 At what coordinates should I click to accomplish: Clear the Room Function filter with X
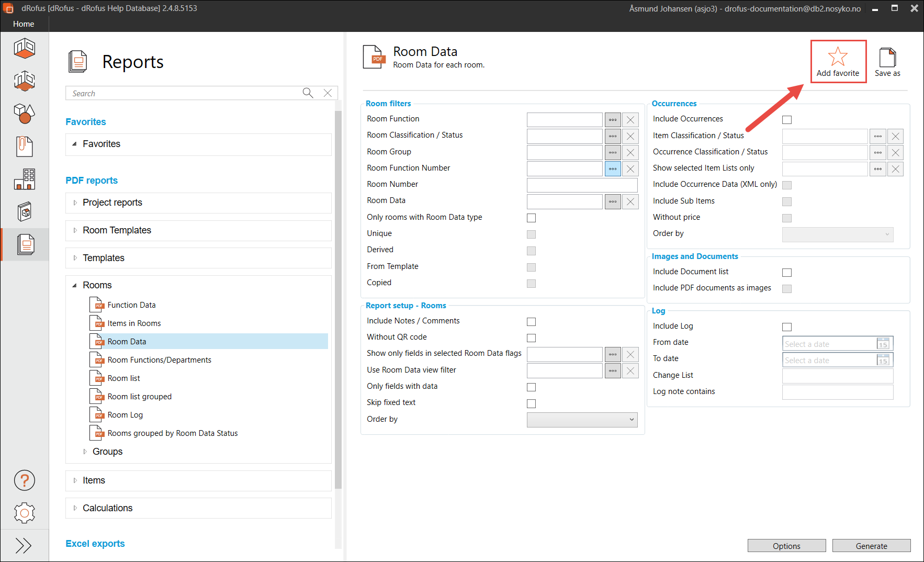(x=630, y=120)
